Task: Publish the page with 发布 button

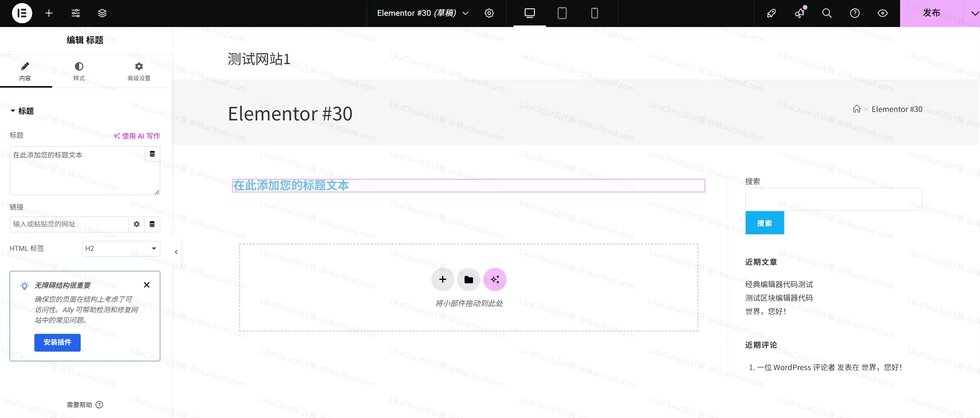Action: tap(932, 13)
